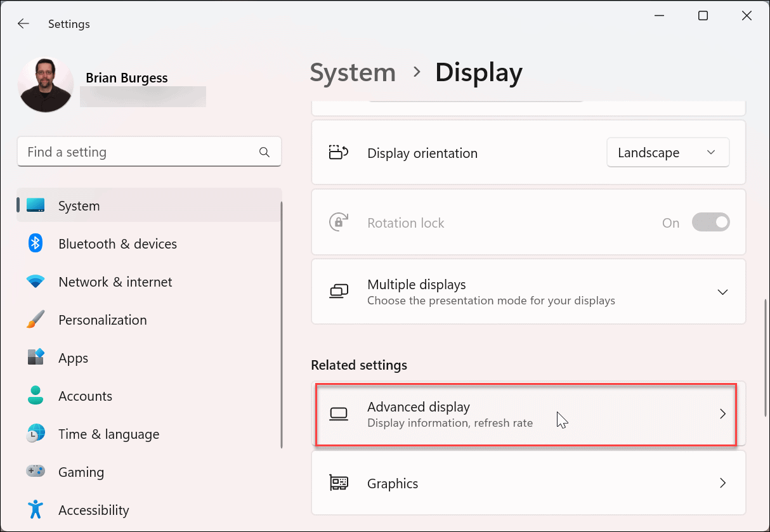This screenshot has height=532, width=770.
Task: Expand Advanced display with its chevron
Action: (722, 413)
